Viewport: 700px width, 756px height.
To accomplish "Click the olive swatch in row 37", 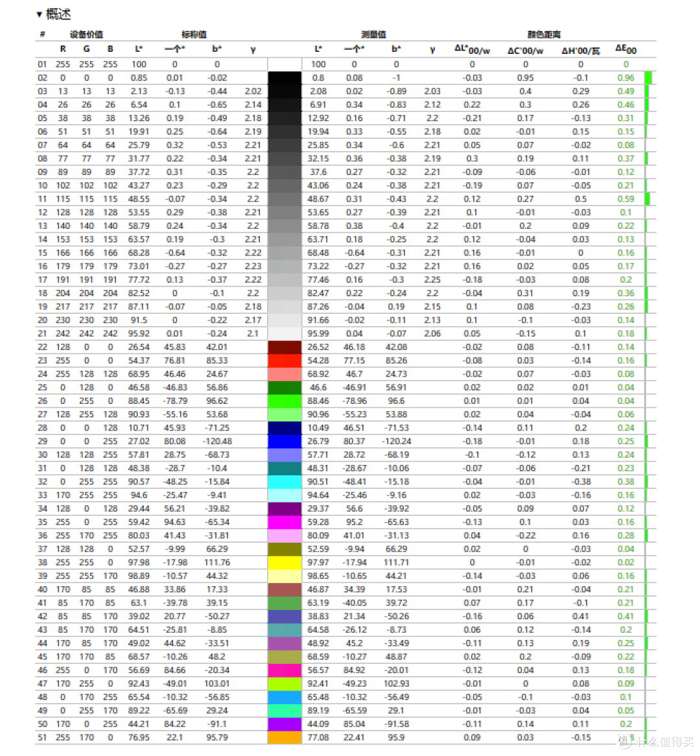I will [x=285, y=549].
